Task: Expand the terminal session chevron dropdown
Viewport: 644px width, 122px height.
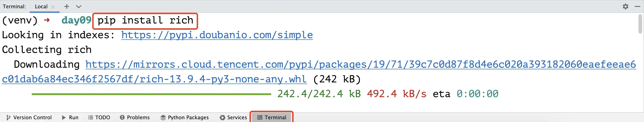Action: (x=79, y=6)
